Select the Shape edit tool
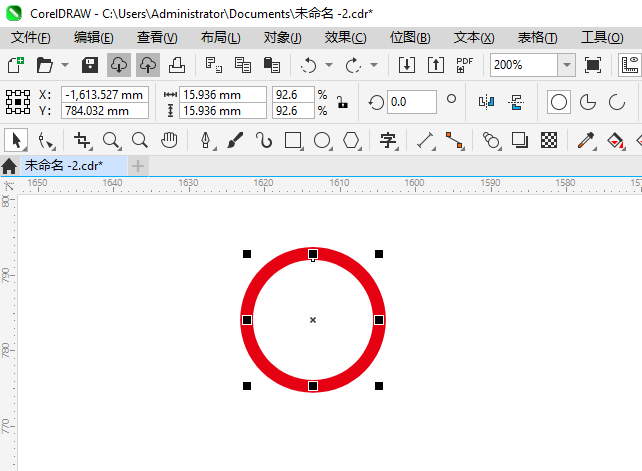Viewport: 642px width, 471px height. click(46, 140)
